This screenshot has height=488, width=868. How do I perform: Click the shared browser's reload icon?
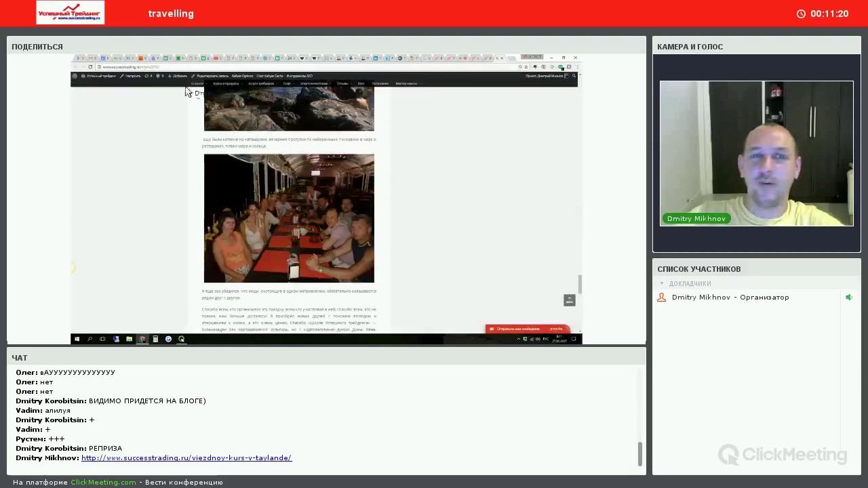pyautogui.click(x=90, y=67)
